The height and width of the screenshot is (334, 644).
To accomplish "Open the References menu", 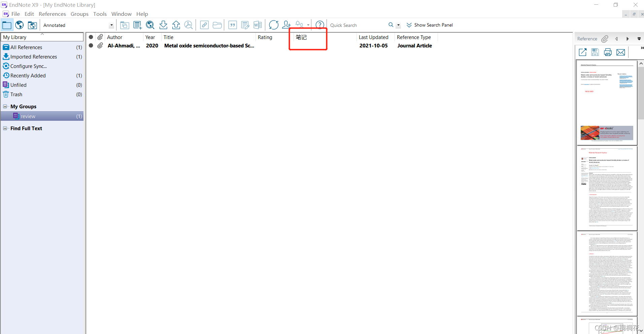I will [52, 14].
